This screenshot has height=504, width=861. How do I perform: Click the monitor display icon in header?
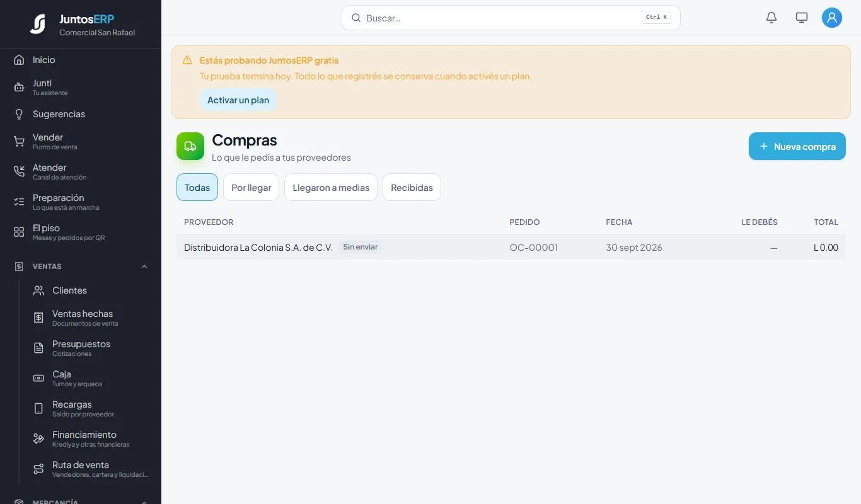[x=802, y=18]
